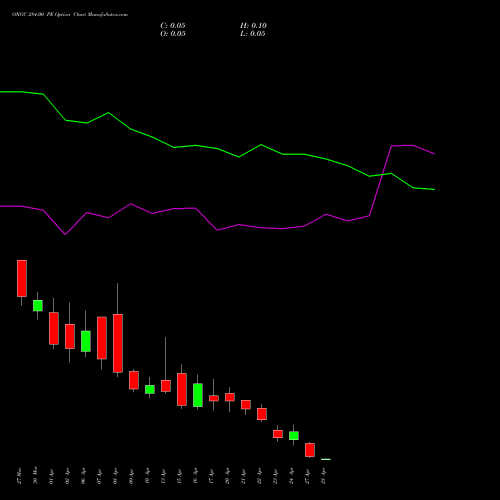Viewport: 500px width, 500px height.
Task: Click the low value "L: 0.05"
Action: pos(253,34)
